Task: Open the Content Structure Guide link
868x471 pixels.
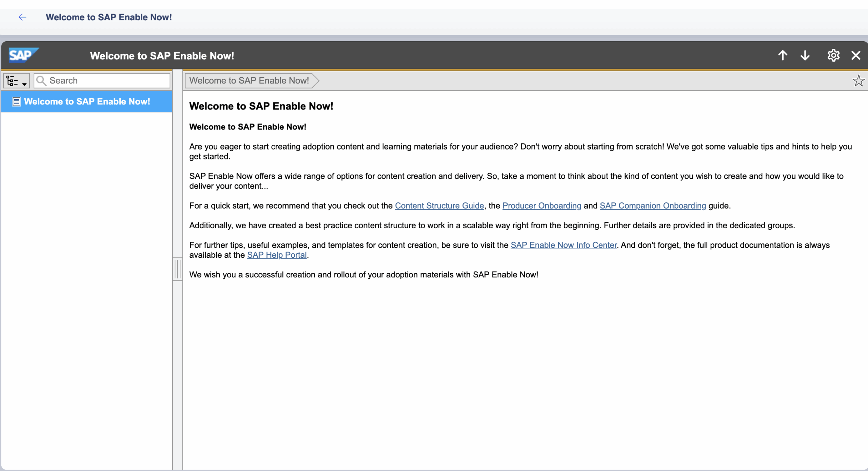Action: click(x=439, y=206)
